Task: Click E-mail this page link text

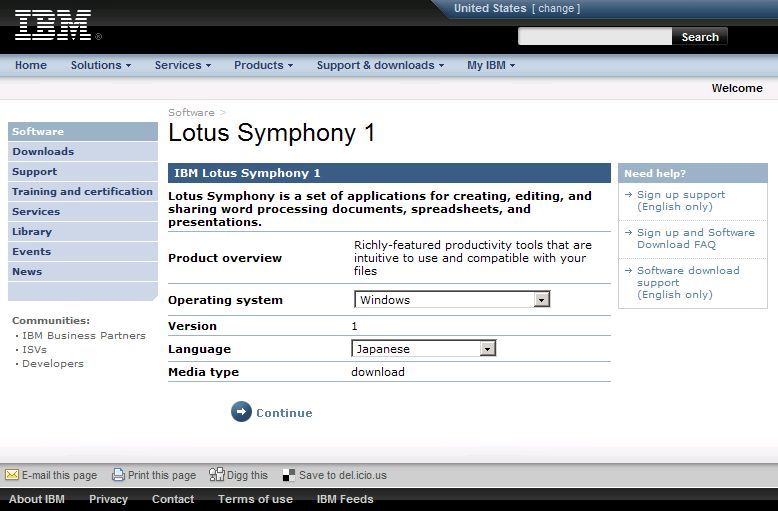Action: tap(60, 475)
